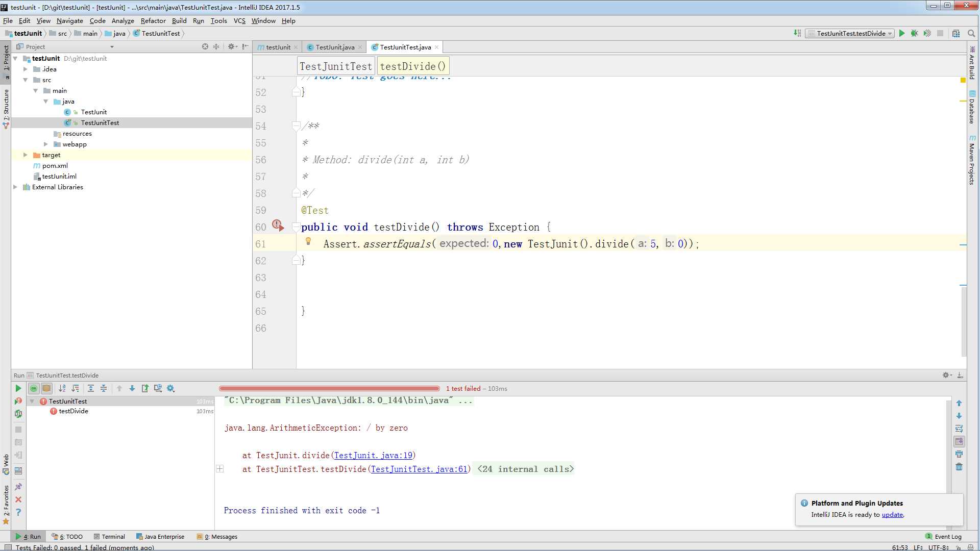Expand External Libraries node

point(15,187)
